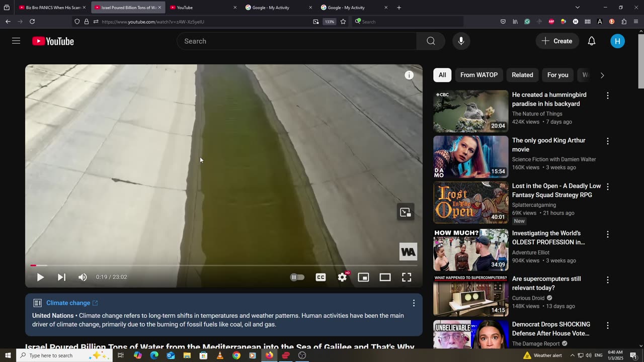
Task: Switch to the Biz Bro PANICS browser tab
Action: pos(52,8)
